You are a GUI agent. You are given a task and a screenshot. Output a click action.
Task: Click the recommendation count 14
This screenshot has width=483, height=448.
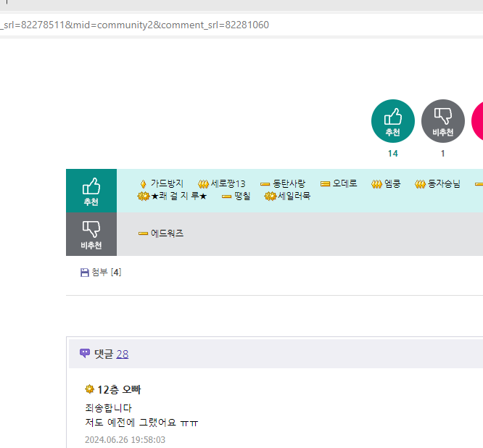pos(393,154)
